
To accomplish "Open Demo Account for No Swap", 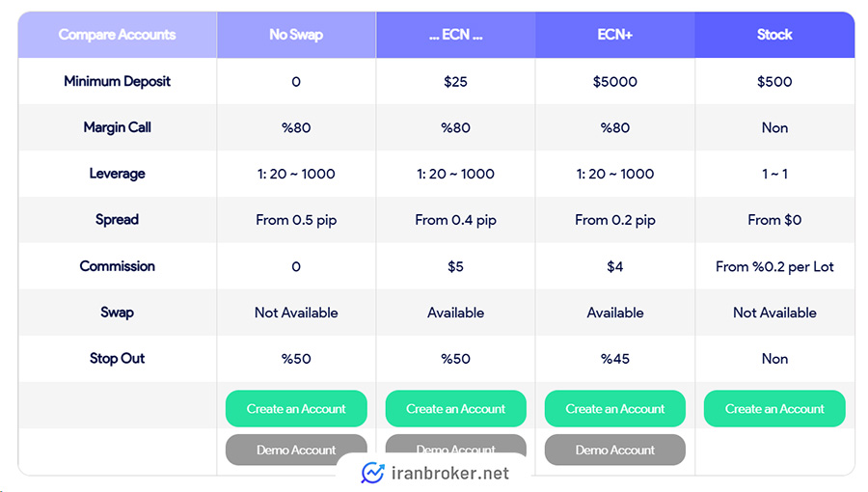I will (296, 450).
